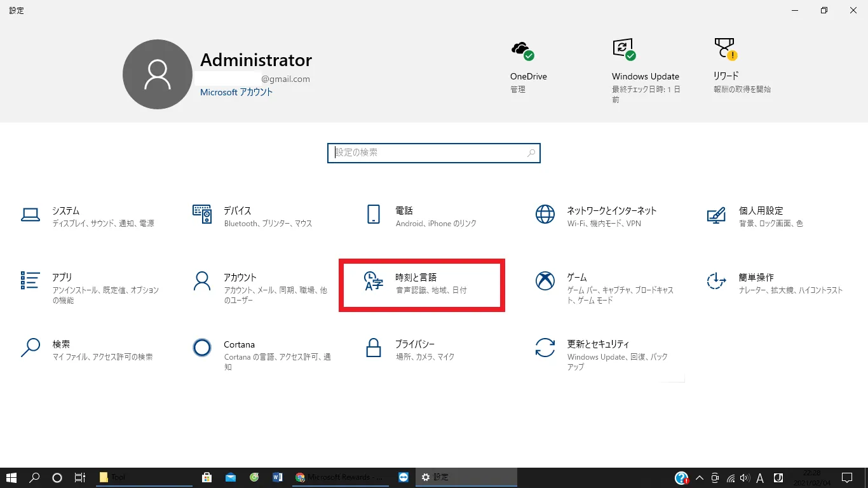
Task: Open the ゲーム Xbox icon
Action: coord(545,281)
